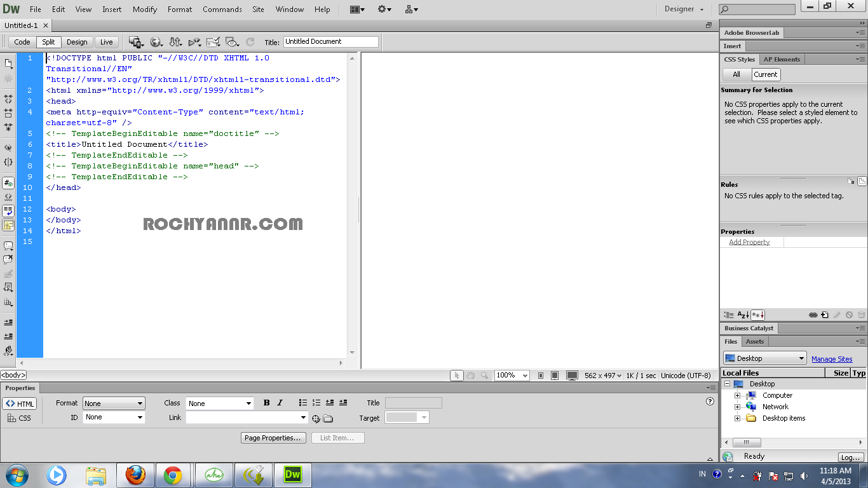Switch to Design view
The image size is (868, 488).
click(x=77, y=42)
